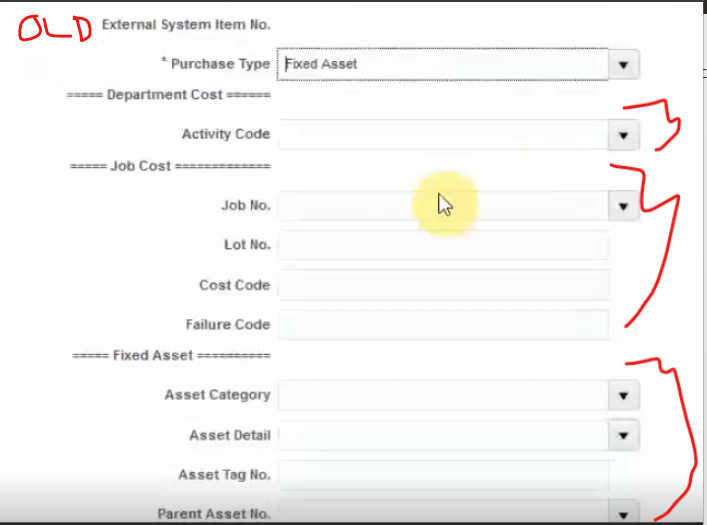Click the Job No. label
This screenshot has width=707, height=525.
pyautogui.click(x=246, y=205)
